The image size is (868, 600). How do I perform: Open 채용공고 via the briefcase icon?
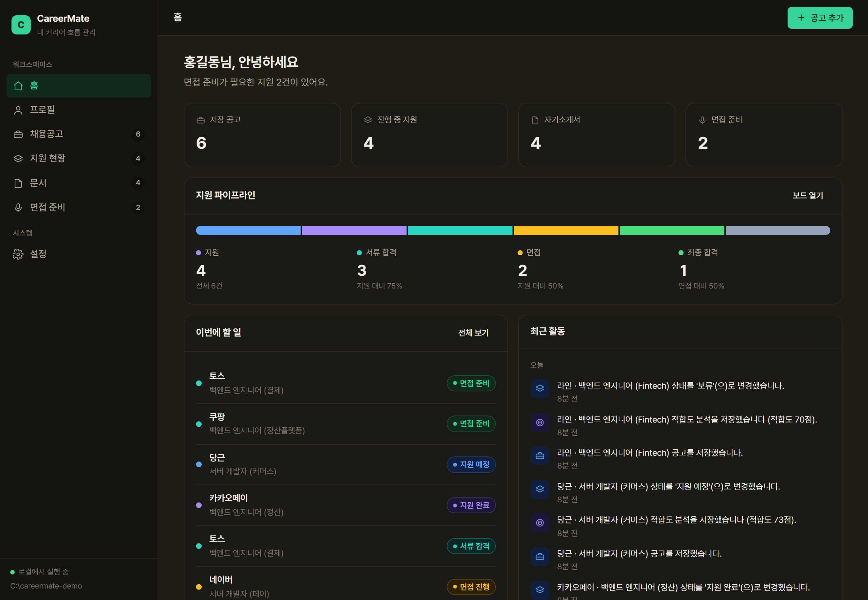click(18, 134)
